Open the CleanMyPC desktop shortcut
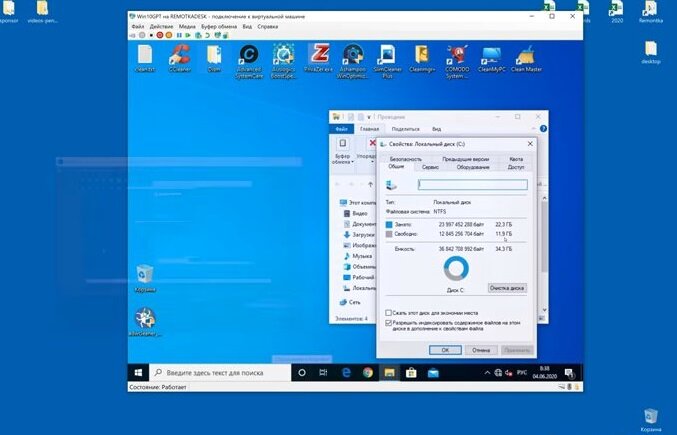Screen dimensions: 677x435 tap(491, 58)
